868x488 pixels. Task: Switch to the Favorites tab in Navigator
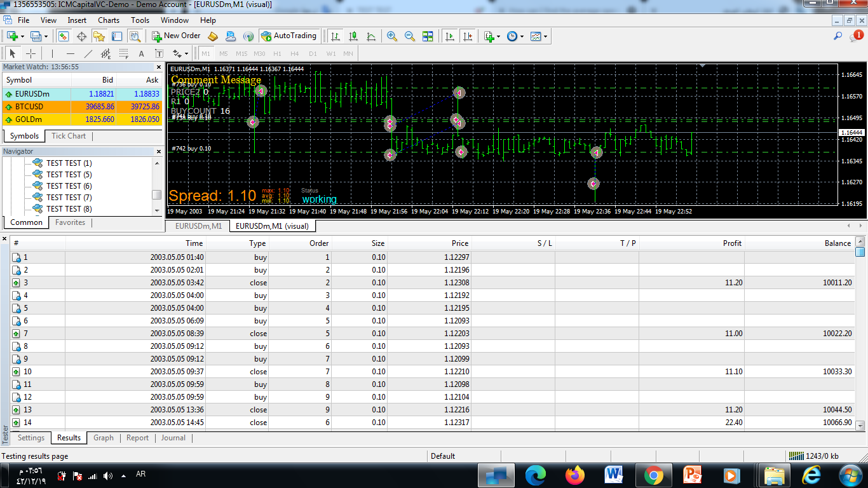(70, 222)
